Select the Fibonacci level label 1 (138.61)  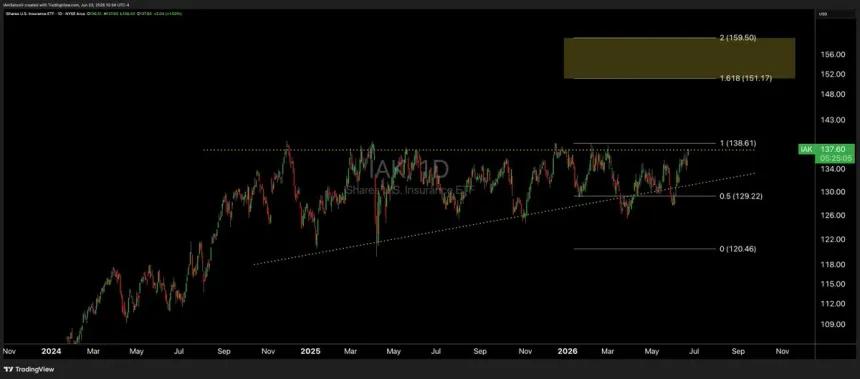738,143
